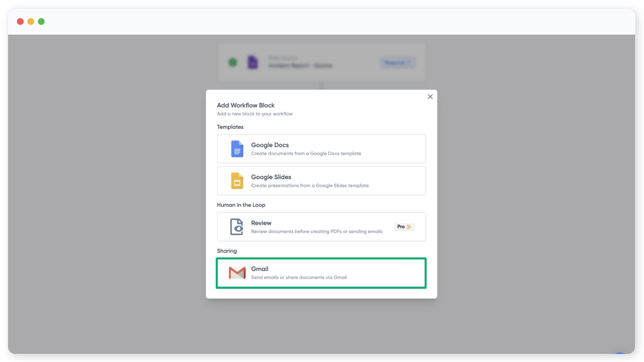
Task: Close the Add Workflow Block dialog
Action: click(x=430, y=97)
